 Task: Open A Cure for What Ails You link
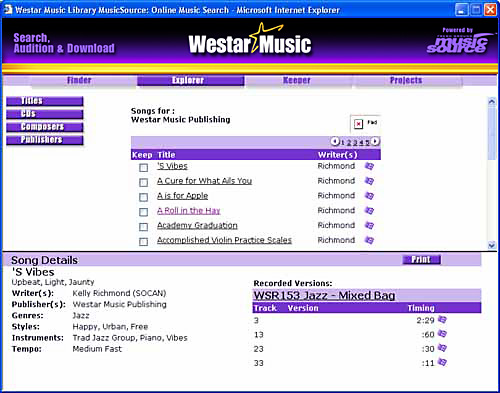204,181
